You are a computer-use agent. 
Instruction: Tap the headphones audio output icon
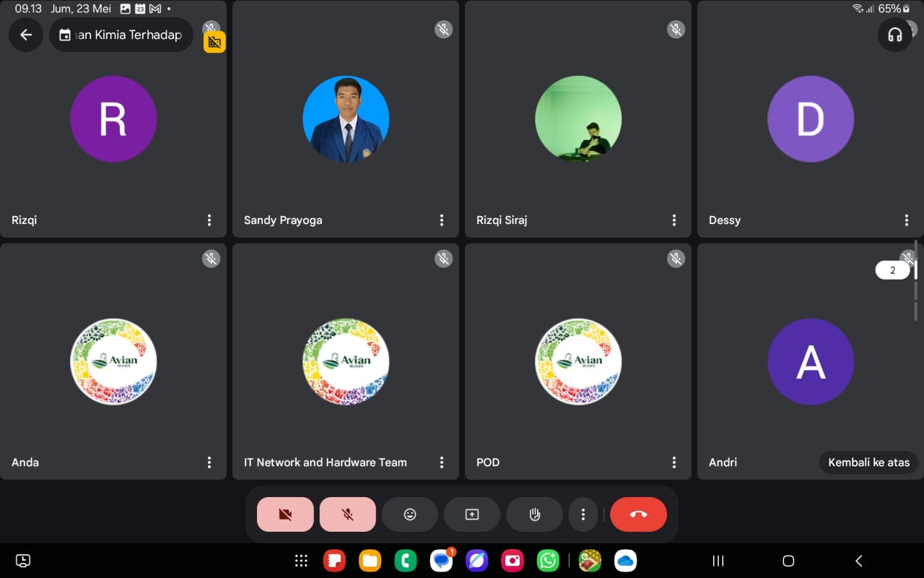894,35
